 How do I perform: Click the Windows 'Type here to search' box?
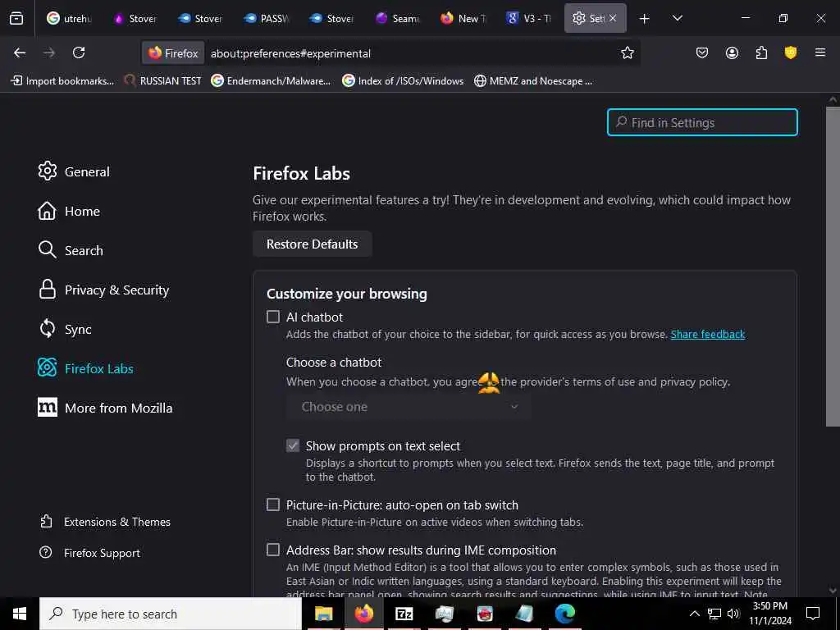coord(171,614)
